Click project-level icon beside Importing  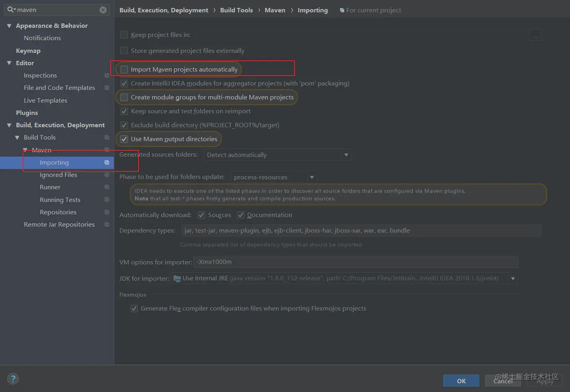click(107, 163)
